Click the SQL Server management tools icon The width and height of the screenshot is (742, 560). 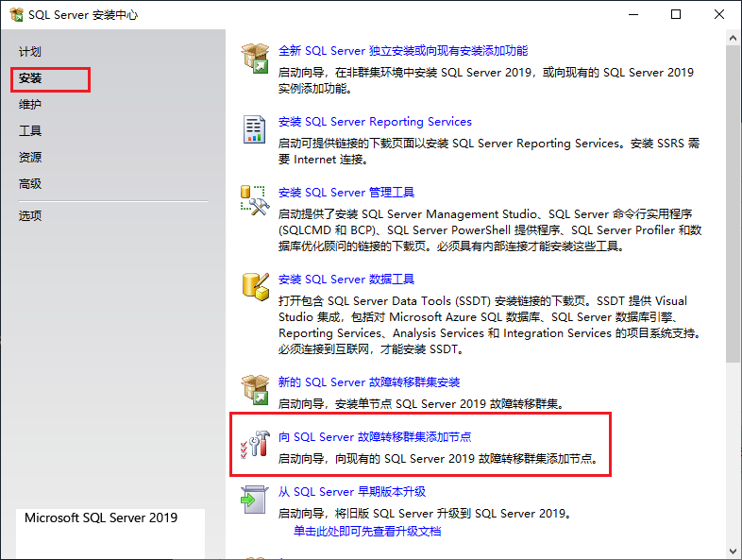[x=255, y=199]
